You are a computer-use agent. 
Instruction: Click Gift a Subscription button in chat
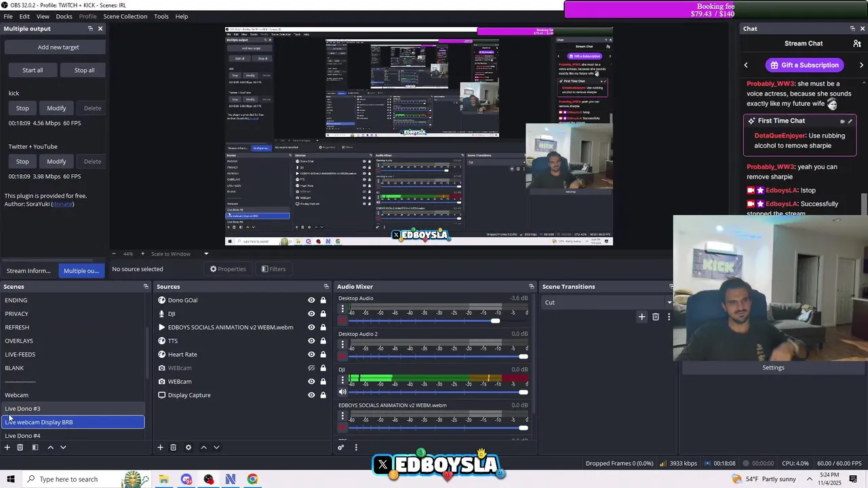(x=805, y=65)
